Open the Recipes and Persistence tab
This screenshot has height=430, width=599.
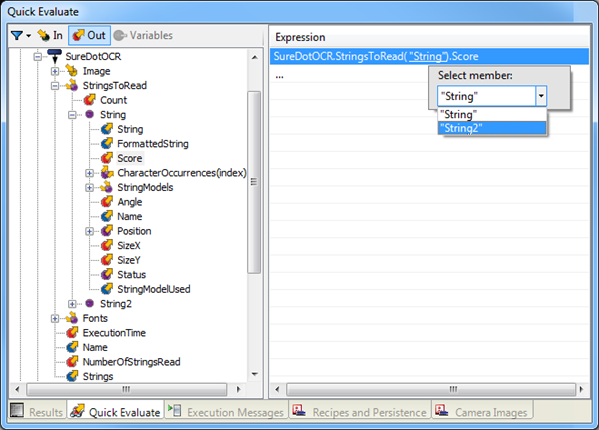coord(360,411)
